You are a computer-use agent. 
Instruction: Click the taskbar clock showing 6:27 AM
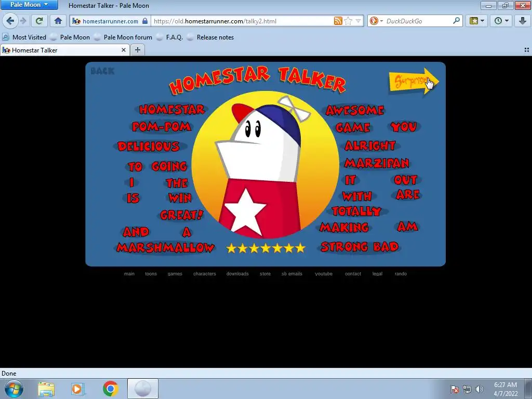click(x=506, y=389)
